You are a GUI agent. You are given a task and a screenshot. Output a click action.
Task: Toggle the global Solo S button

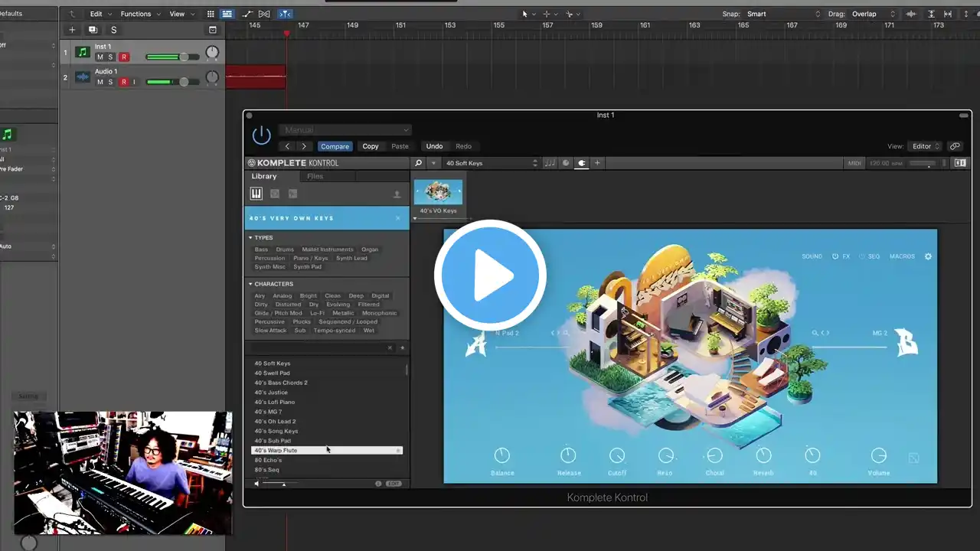coord(114,30)
